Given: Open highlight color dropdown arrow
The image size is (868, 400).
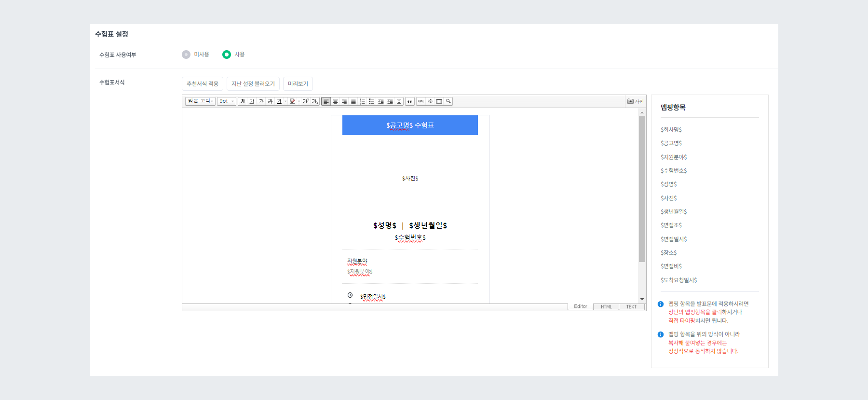Looking at the screenshot, I should [x=299, y=101].
